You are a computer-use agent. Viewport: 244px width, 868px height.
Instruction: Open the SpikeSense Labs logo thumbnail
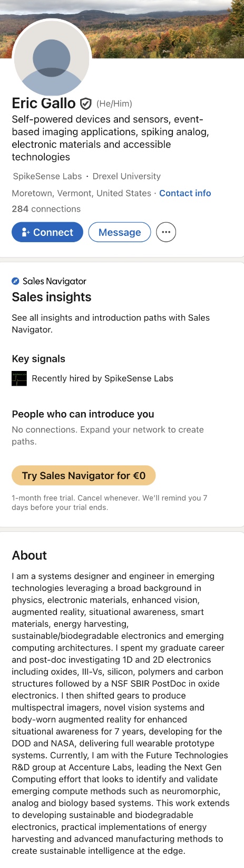19,378
